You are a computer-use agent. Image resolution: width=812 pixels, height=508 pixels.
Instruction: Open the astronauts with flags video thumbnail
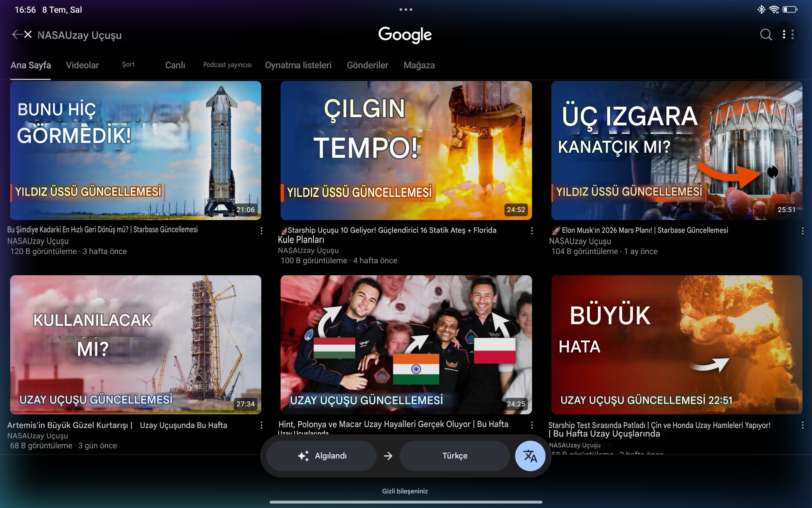[x=406, y=345]
